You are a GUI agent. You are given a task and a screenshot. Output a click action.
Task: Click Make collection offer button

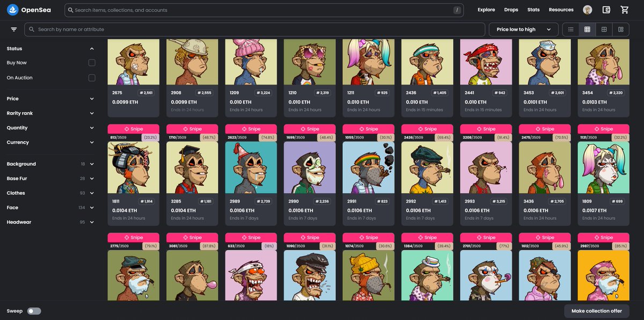point(596,311)
